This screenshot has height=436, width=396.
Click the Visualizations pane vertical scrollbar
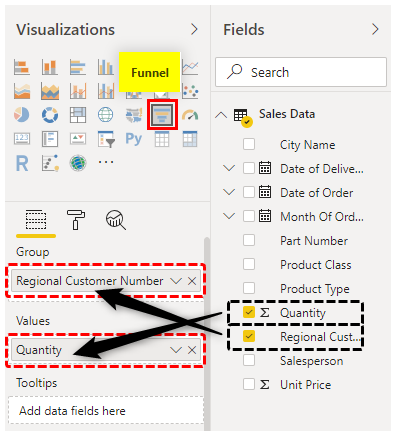207,333
